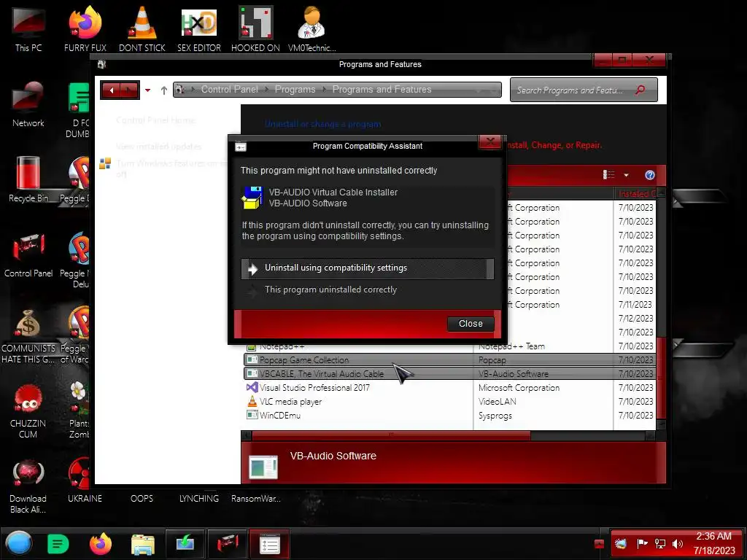The width and height of the screenshot is (747, 560).
Task: Show the tray hidden icons flag
Action: click(x=600, y=544)
